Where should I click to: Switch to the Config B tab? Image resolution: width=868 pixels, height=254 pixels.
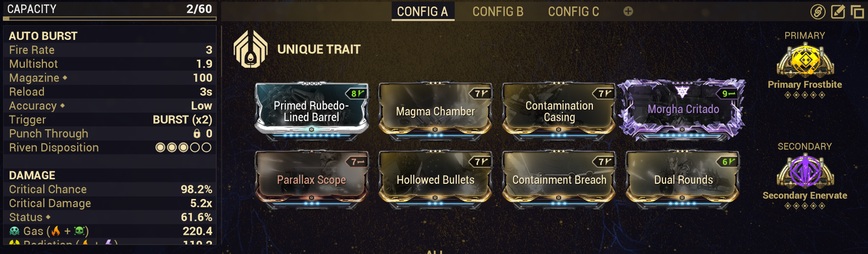(498, 12)
